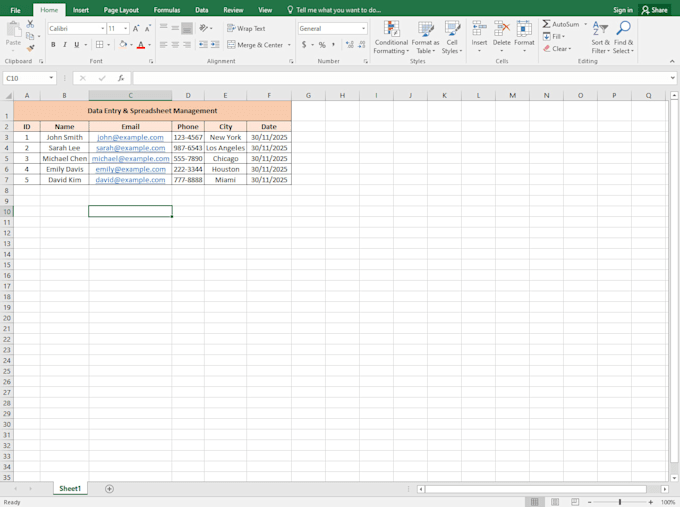Open the File tab

pos(16,10)
